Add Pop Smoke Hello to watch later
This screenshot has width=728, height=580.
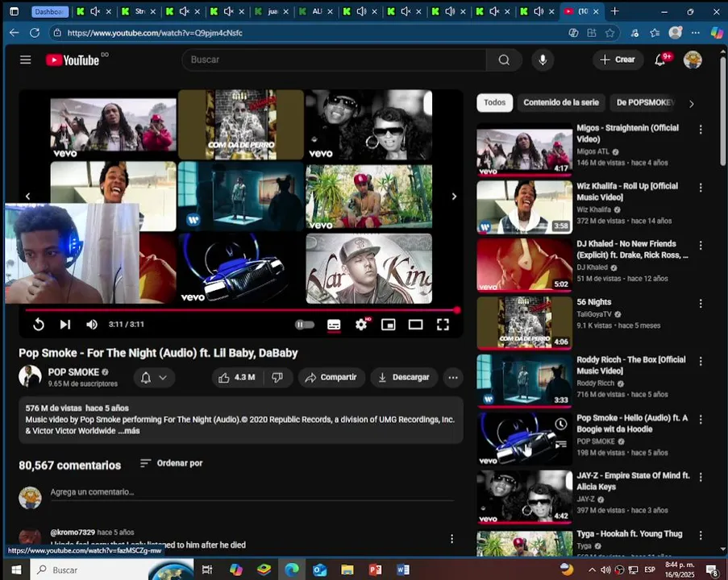[561, 424]
